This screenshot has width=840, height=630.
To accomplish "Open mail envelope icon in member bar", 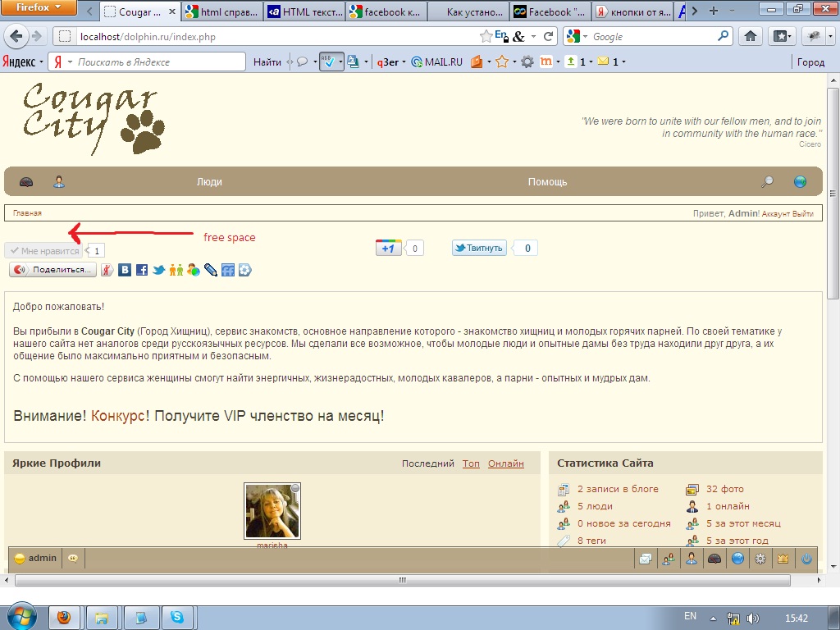I will (x=646, y=559).
